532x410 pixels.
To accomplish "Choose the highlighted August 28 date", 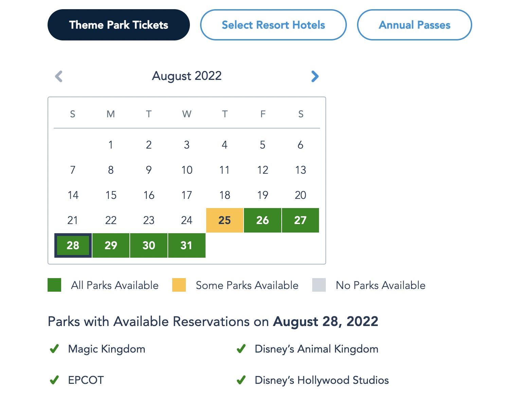I will [x=73, y=245].
